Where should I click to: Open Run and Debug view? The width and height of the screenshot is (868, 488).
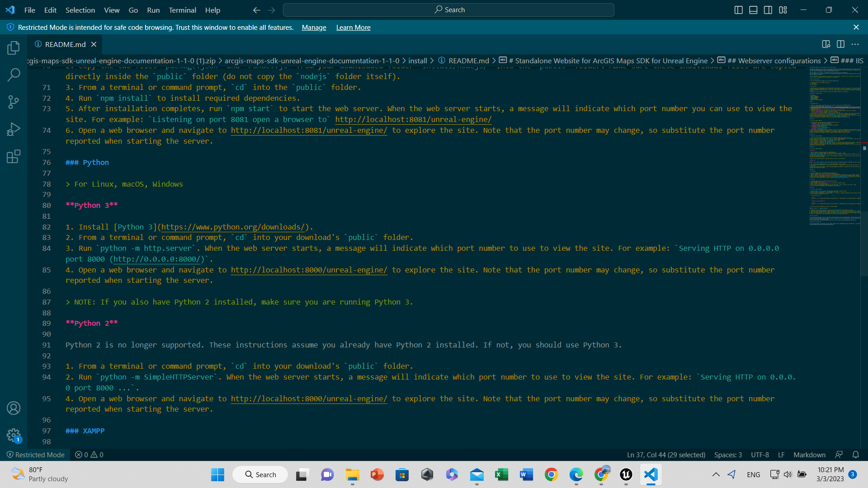[14, 130]
